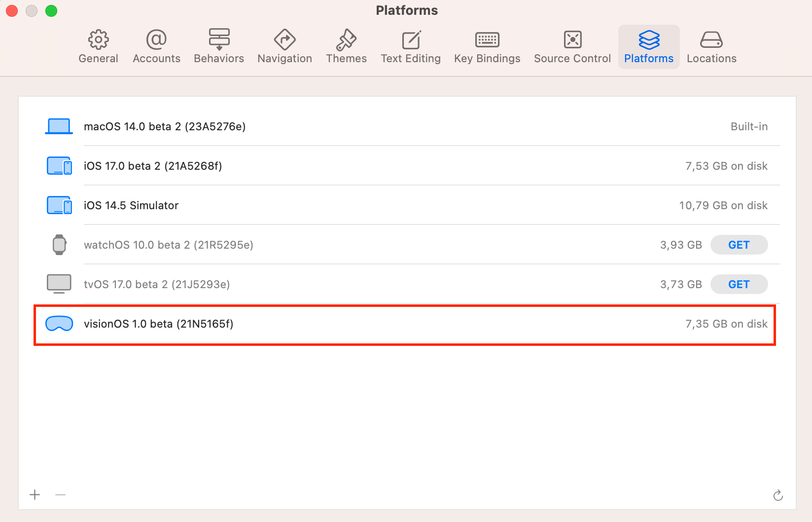The height and width of the screenshot is (522, 812).
Task: Close the Platforms window
Action: [12, 10]
